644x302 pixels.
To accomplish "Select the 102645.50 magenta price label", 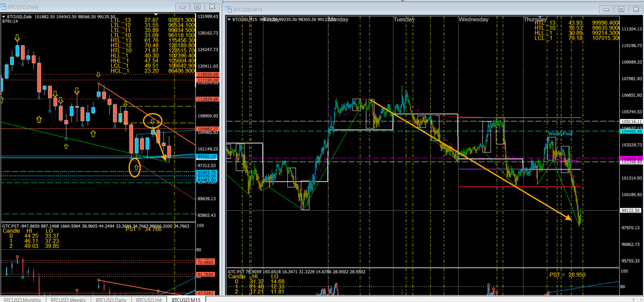I will coord(632,158).
